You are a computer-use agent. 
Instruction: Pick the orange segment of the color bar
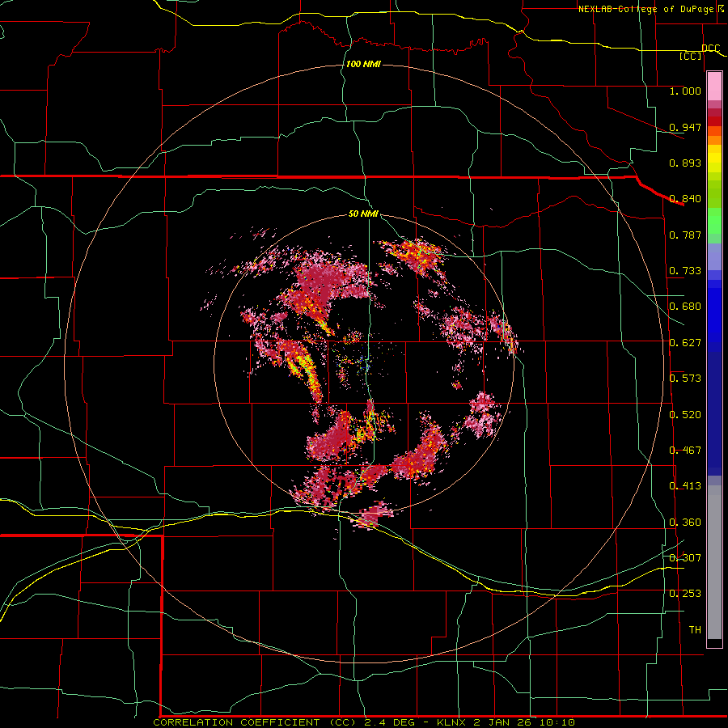point(714,140)
